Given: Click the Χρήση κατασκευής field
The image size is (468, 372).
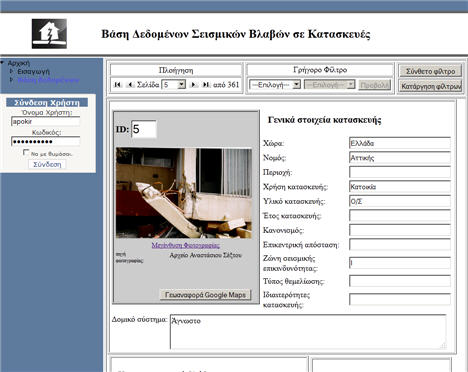Looking at the screenshot, I should [x=400, y=187].
